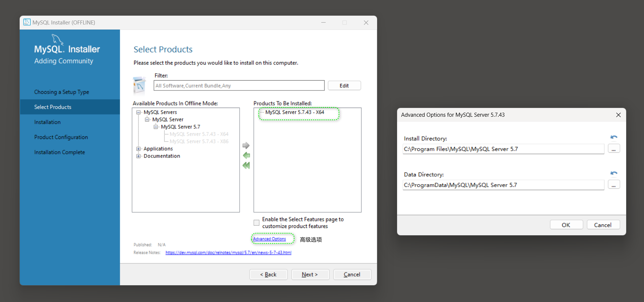Click the Next button
Screen dimensions: 644x302
tap(310, 274)
